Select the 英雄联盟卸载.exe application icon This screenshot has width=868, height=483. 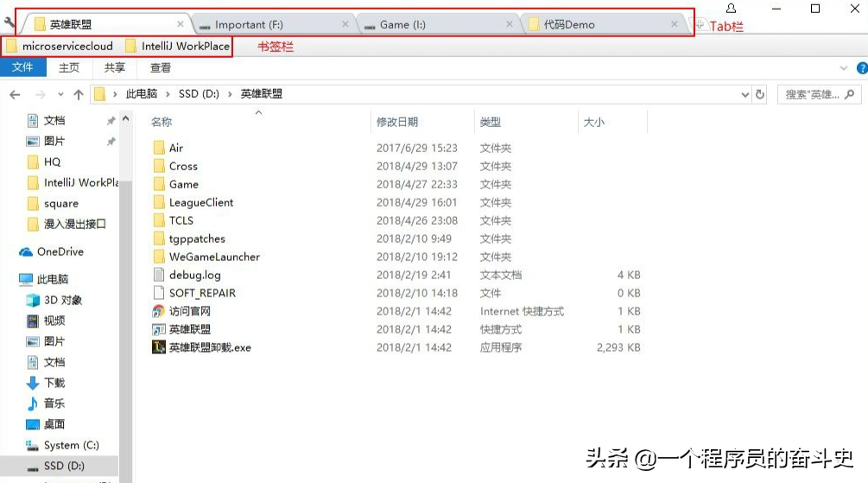159,347
